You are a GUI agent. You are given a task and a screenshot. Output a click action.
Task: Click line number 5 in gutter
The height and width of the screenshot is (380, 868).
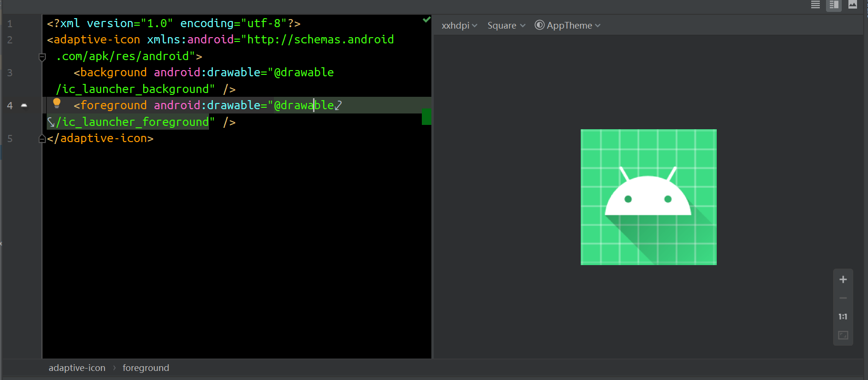click(10, 139)
